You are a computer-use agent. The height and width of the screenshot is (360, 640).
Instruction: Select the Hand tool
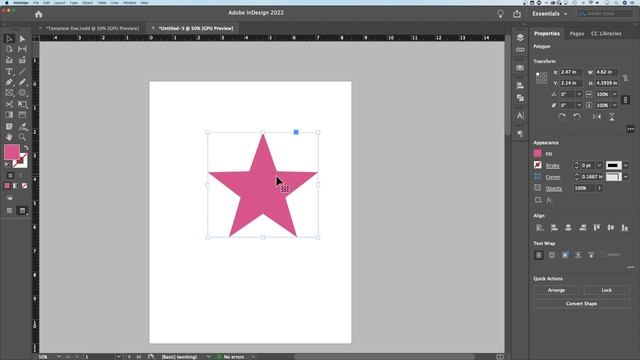9,137
